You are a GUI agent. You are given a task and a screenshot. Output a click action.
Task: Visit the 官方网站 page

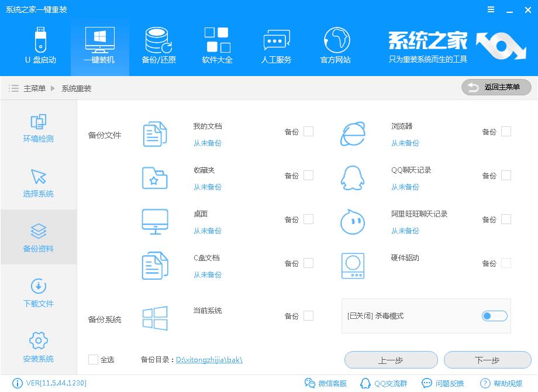tap(334, 46)
